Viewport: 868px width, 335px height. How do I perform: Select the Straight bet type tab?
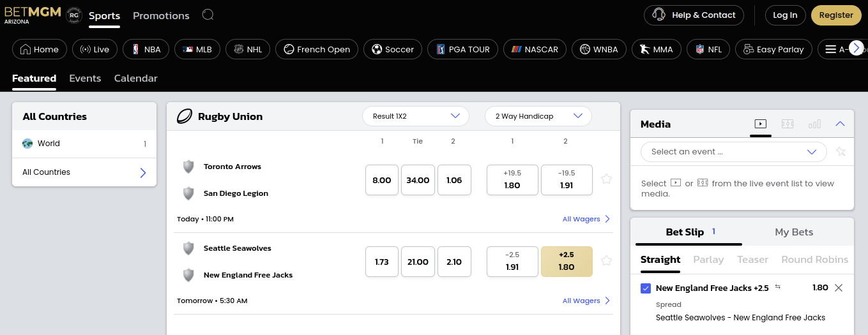pyautogui.click(x=660, y=260)
